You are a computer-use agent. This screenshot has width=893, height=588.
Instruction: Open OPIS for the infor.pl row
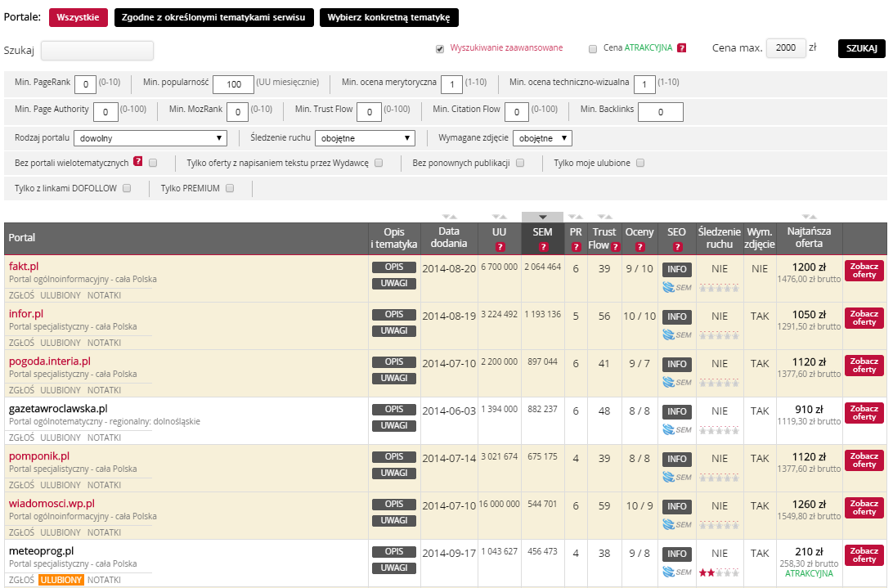click(x=394, y=315)
